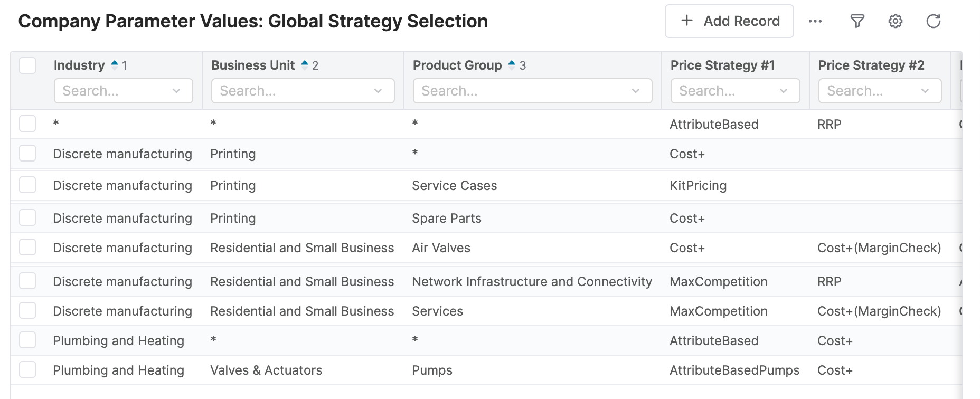Screen dimensions: 980x399
Task: Click the KitPricing strategy cell
Action: (698, 186)
